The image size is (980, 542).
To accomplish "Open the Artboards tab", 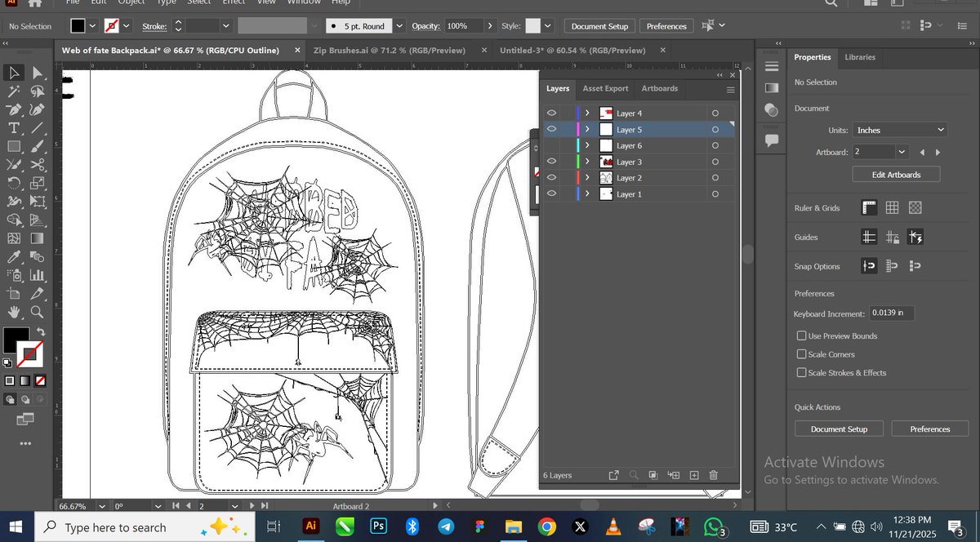I will pos(660,88).
